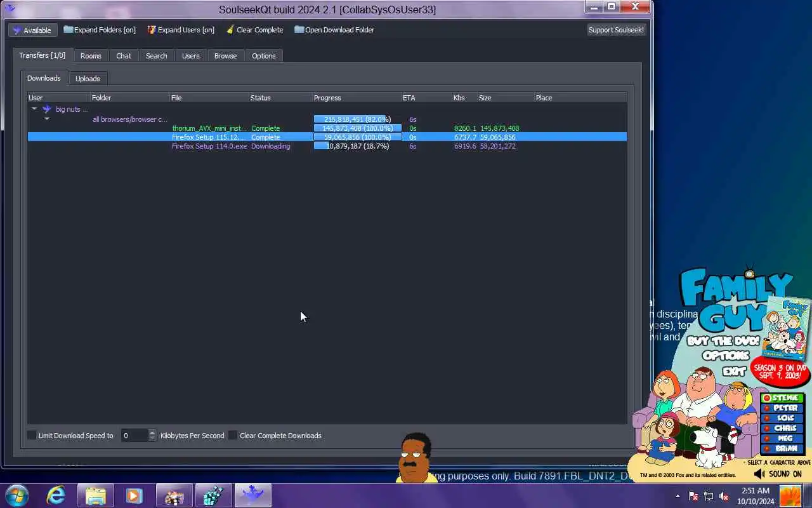Click the bird icon beside big nuts
This screenshot has width=812, height=508.
(47, 109)
